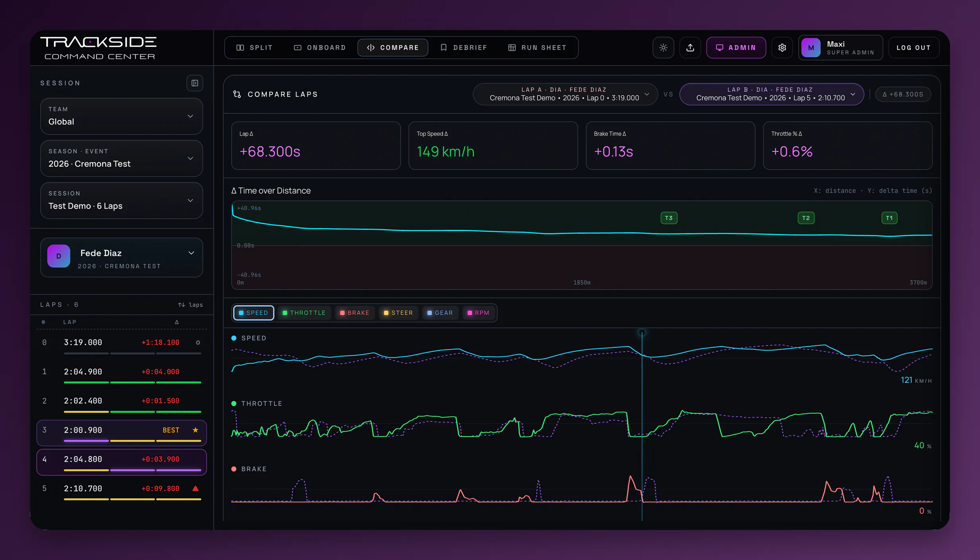The height and width of the screenshot is (560, 980).
Task: Click the Compare Laps swap icon
Action: [237, 94]
